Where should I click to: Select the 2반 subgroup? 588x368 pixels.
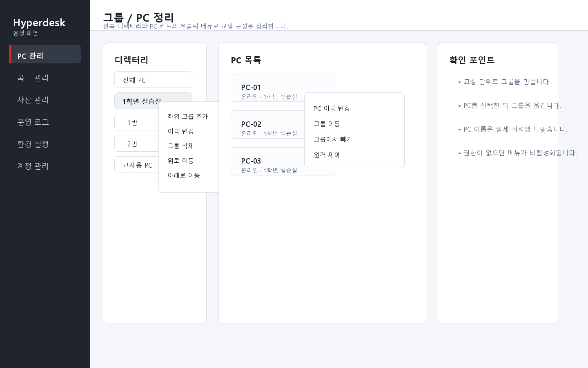137,144
